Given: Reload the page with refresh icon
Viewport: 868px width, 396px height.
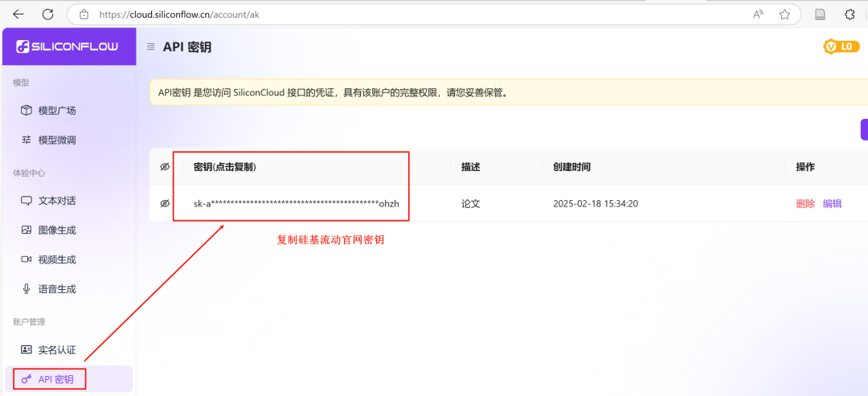Looking at the screenshot, I should pos(48,14).
